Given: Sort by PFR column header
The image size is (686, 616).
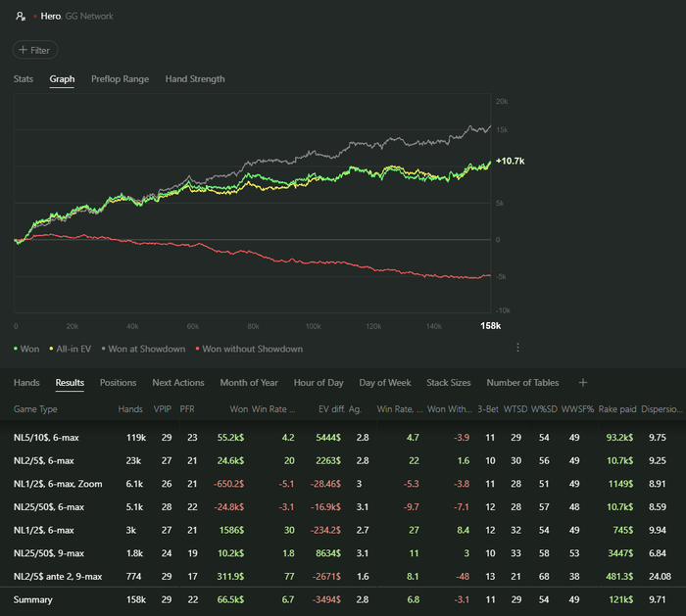Looking at the screenshot, I should click(187, 409).
